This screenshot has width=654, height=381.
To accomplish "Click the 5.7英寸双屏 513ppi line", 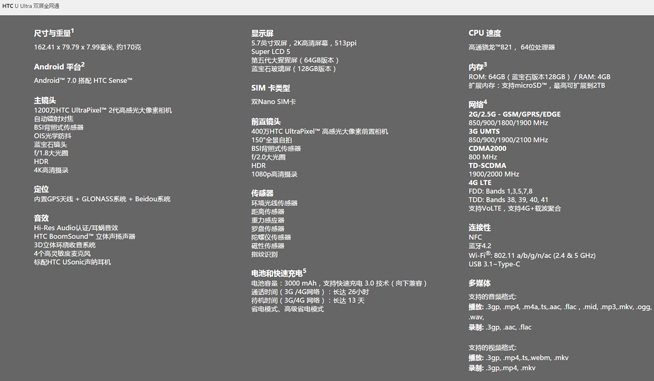I will point(304,43).
